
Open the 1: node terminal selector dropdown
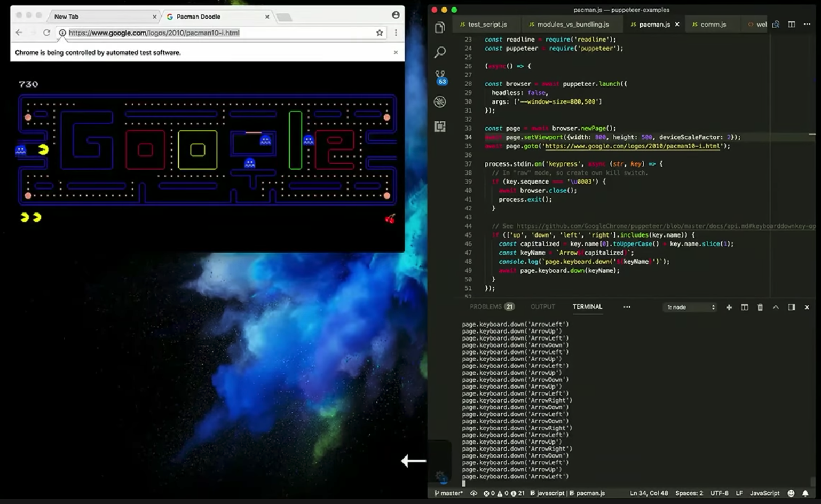coord(691,307)
